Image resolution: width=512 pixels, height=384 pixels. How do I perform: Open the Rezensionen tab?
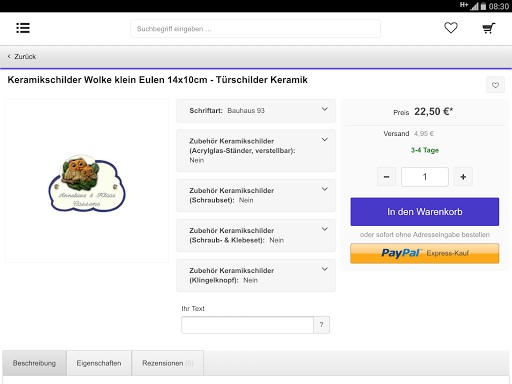pyautogui.click(x=168, y=363)
